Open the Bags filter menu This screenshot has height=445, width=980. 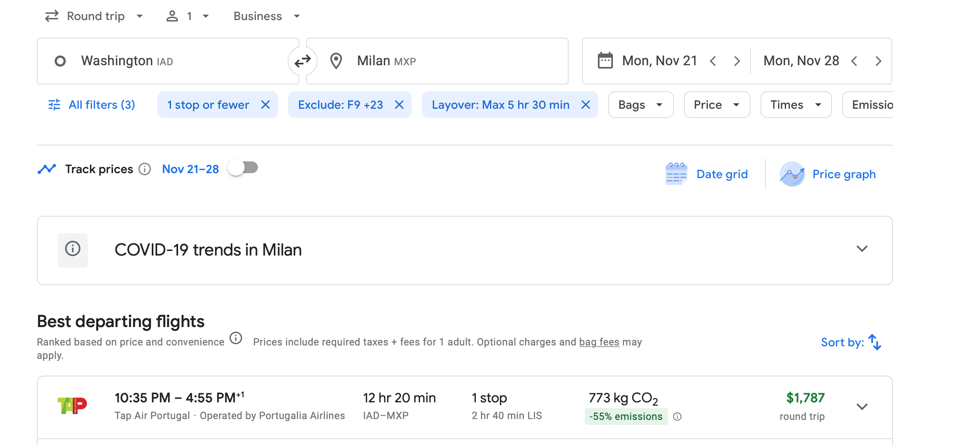click(x=641, y=105)
